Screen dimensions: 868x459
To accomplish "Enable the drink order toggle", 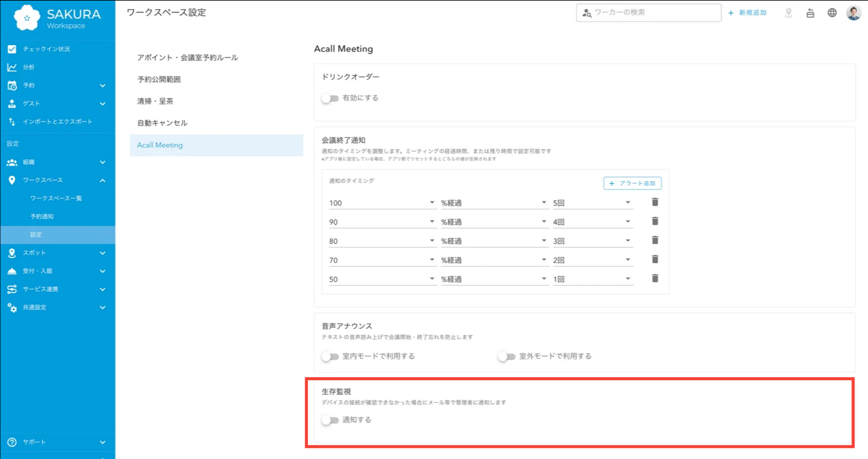I will click(330, 98).
